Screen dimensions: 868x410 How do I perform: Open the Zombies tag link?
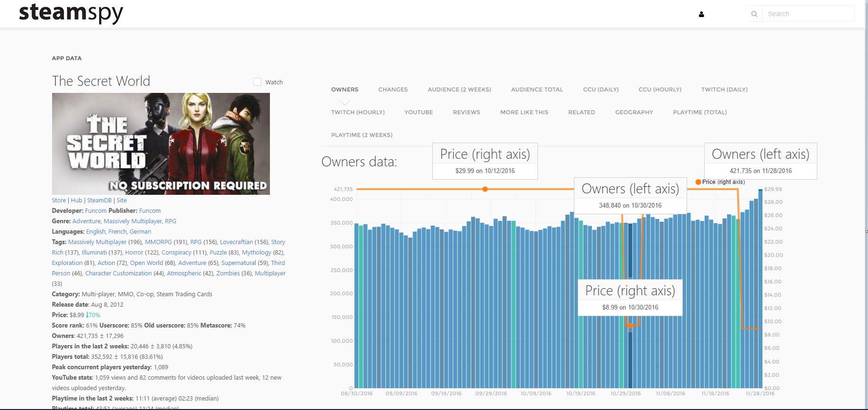(228, 273)
